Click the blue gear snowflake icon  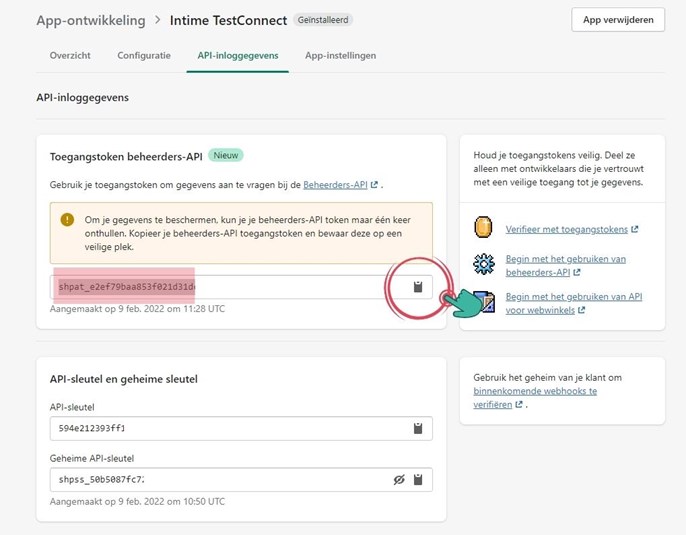[x=484, y=264]
